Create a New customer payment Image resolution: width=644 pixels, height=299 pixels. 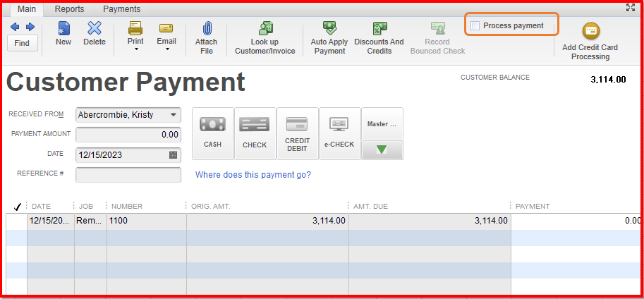click(63, 34)
